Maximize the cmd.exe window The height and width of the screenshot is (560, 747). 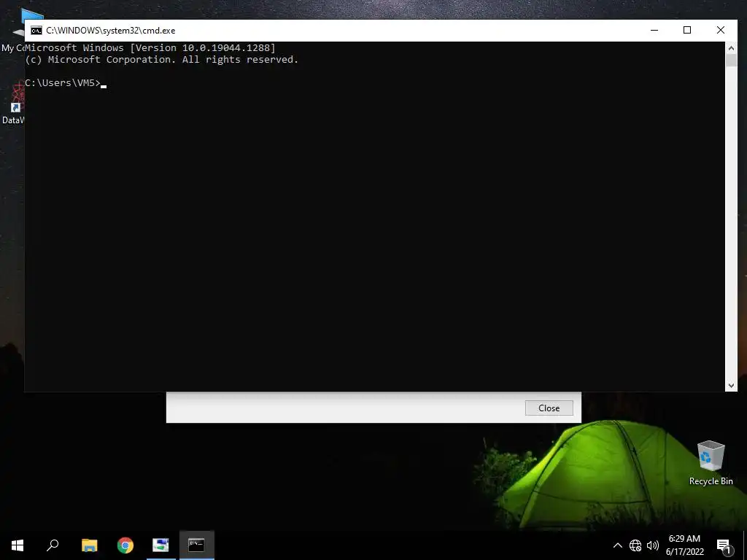[687, 30]
